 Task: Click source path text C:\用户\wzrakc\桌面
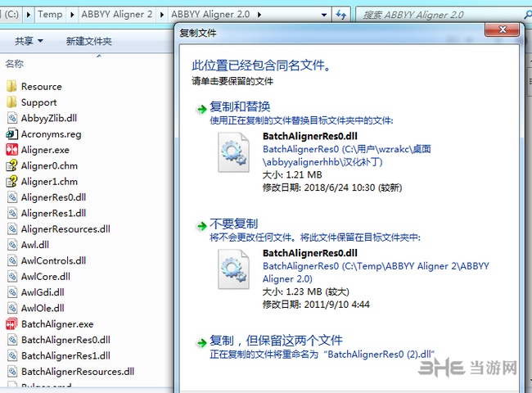(x=386, y=149)
